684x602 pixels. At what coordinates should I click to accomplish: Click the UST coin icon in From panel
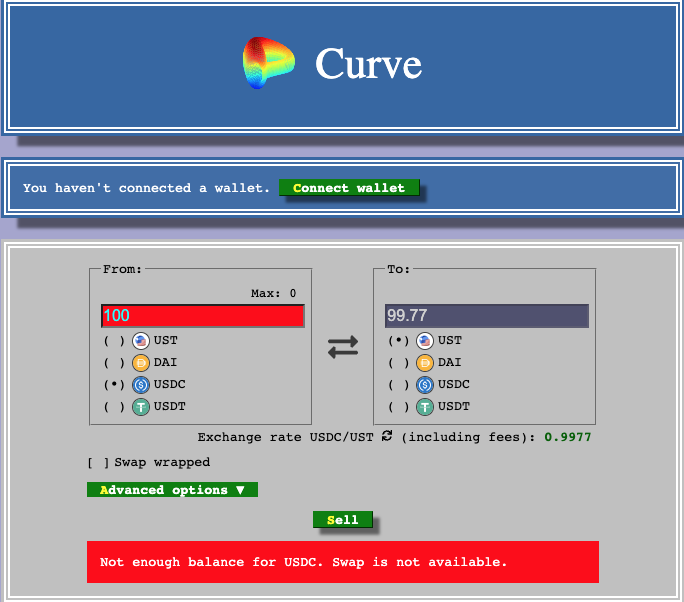[141, 341]
